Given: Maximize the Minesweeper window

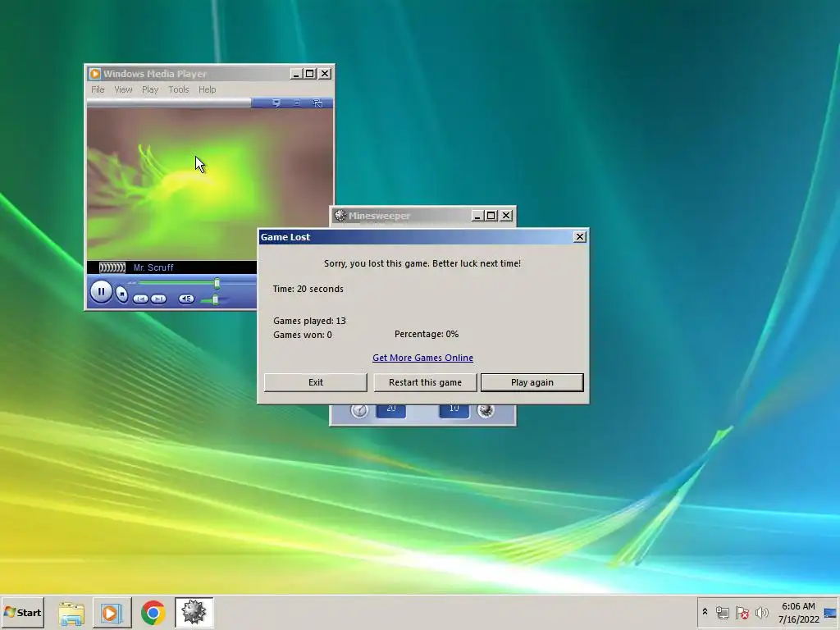Looking at the screenshot, I should (x=491, y=216).
